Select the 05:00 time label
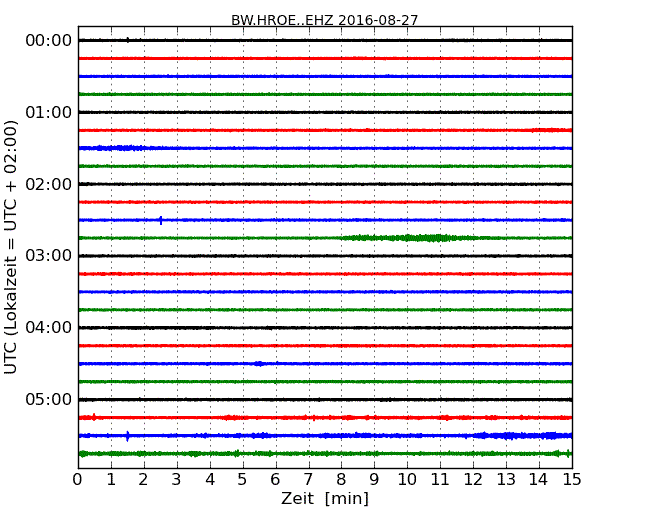This screenshot has height=520, width=650. (49, 399)
